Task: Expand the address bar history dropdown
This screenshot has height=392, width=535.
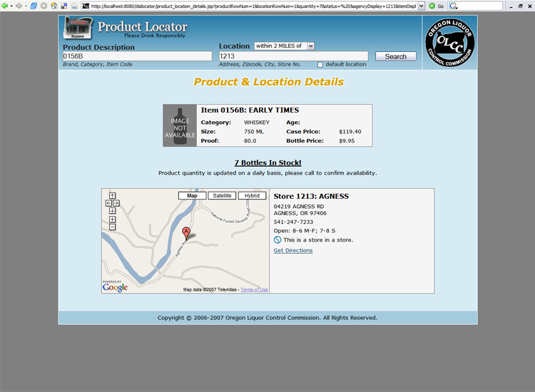Action: coord(422,6)
